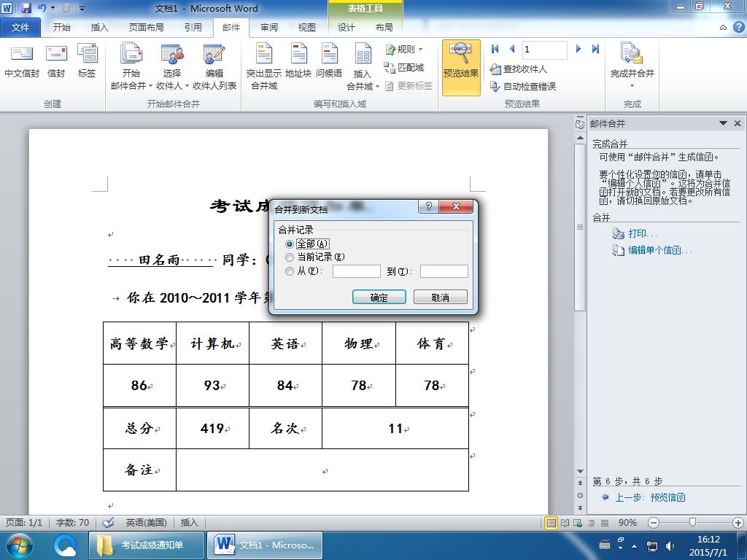This screenshot has height=560, width=747.
Task: Switch to web layout view icon
Action: (x=578, y=523)
